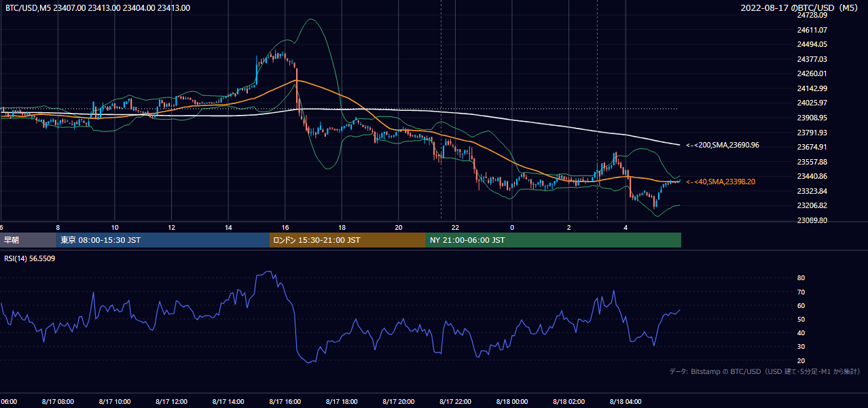Image resolution: width=868 pixels, height=408 pixels.
Task: Click the bottom time label 8/17 16:00
Action: 285,402
